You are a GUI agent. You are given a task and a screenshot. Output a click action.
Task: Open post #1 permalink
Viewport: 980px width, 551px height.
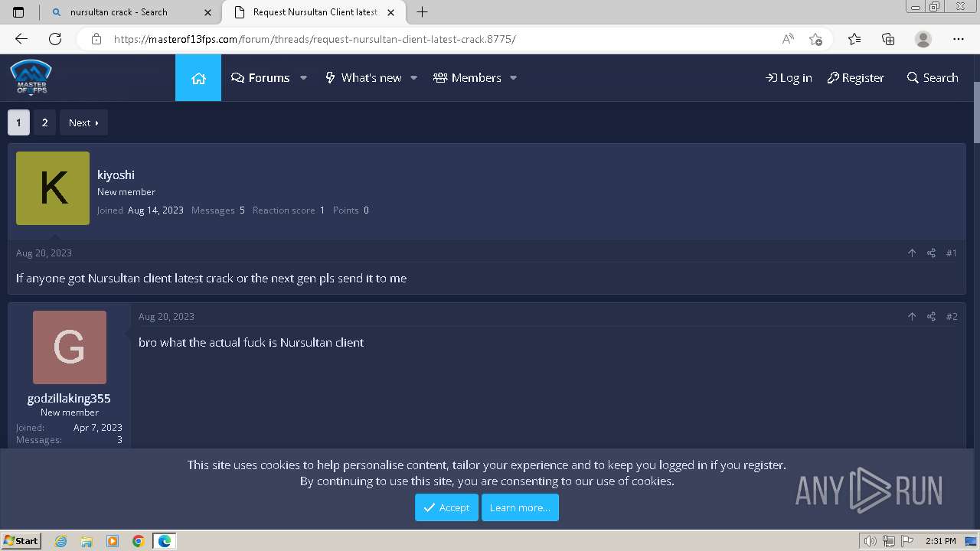tap(952, 253)
